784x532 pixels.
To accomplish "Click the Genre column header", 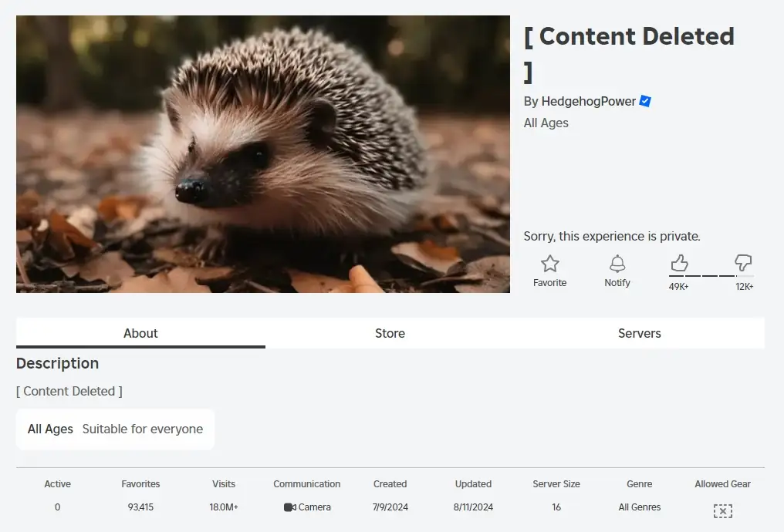I will pos(640,484).
